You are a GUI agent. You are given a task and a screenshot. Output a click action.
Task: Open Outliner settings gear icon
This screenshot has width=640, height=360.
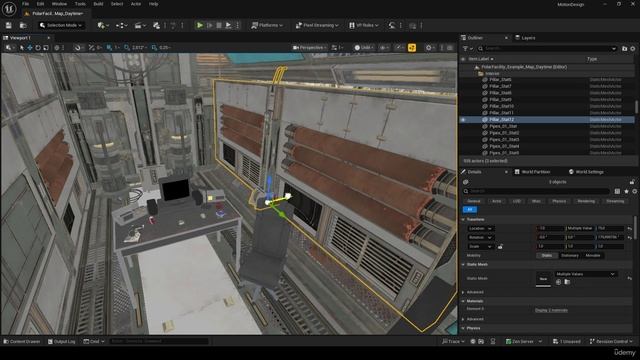pos(633,49)
